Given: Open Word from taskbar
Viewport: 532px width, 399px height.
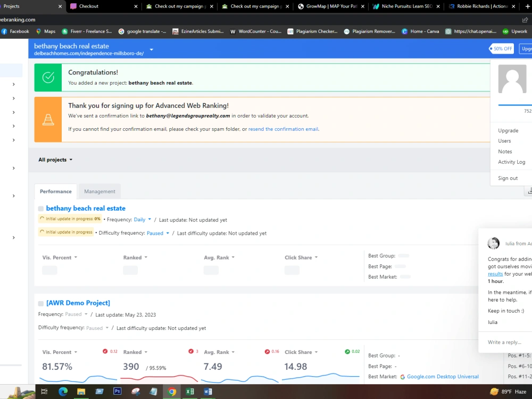Looking at the screenshot, I should pyautogui.click(x=208, y=392).
